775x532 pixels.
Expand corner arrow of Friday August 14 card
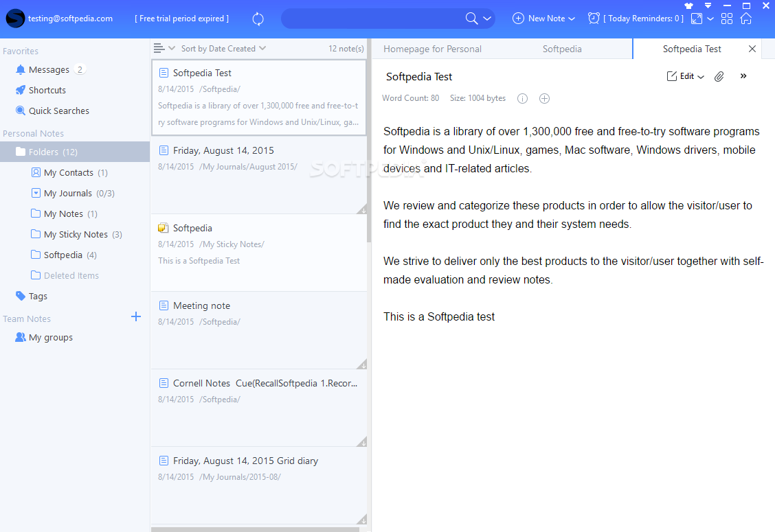pos(362,209)
